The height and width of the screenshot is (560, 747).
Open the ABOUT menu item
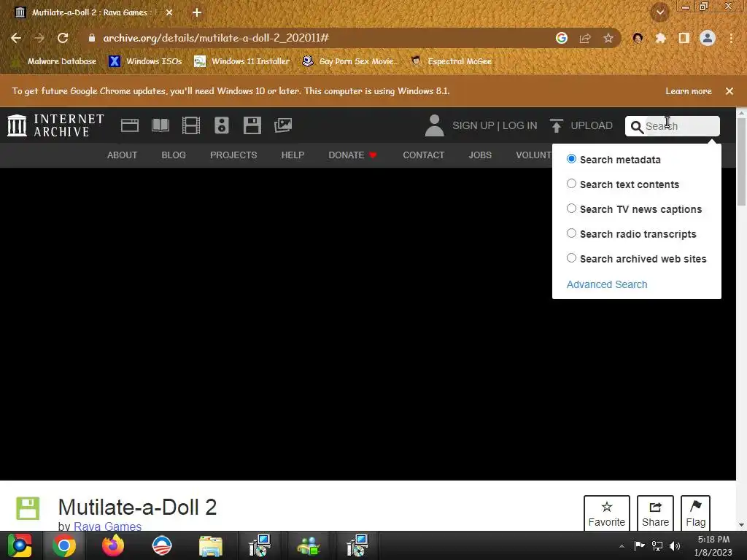122,155
